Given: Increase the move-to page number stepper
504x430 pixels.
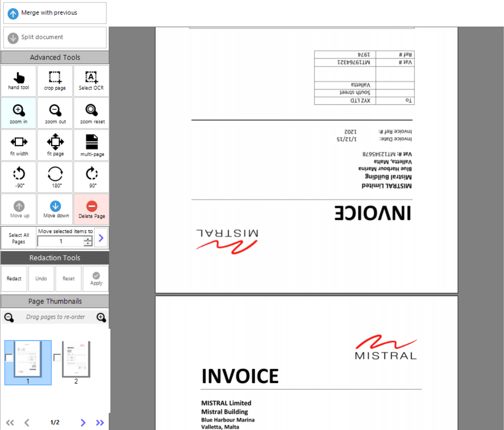Looking at the screenshot, I should pyautogui.click(x=88, y=239).
